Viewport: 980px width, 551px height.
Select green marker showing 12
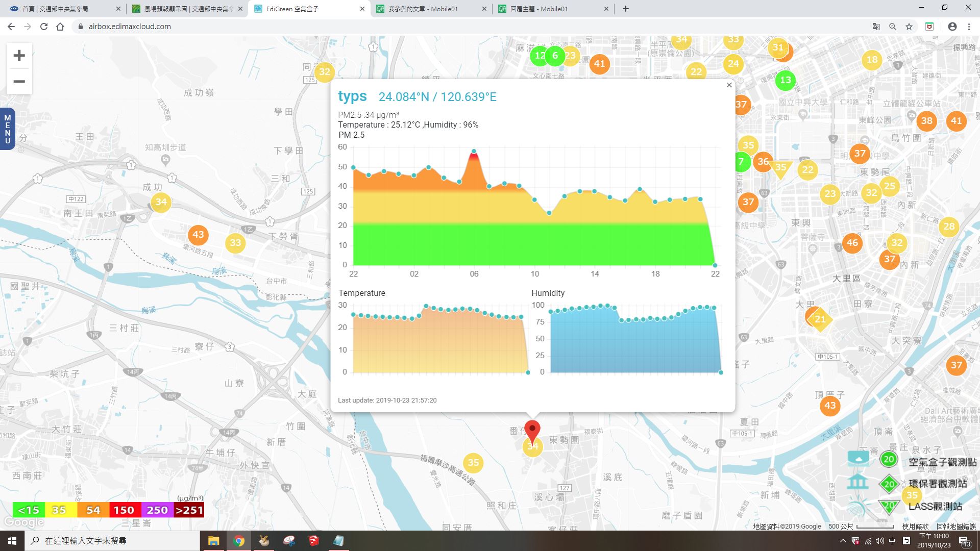click(x=538, y=56)
